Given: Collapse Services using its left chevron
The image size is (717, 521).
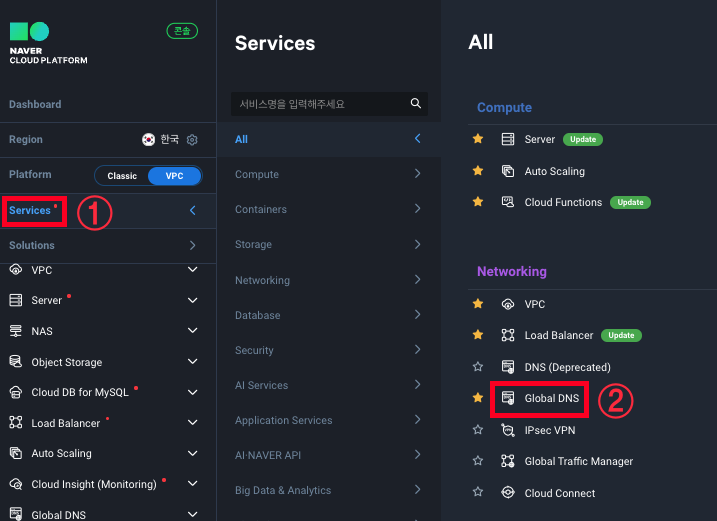Looking at the screenshot, I should [x=193, y=210].
